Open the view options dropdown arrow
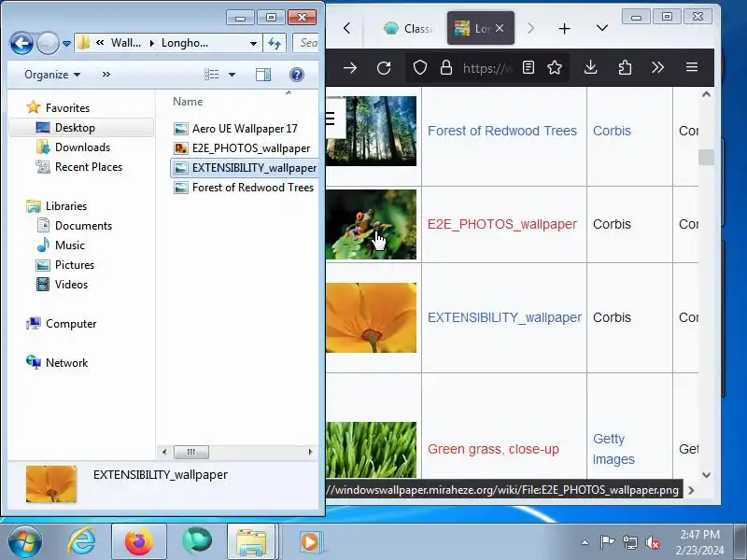Screen dimensions: 747x560 coord(232,75)
